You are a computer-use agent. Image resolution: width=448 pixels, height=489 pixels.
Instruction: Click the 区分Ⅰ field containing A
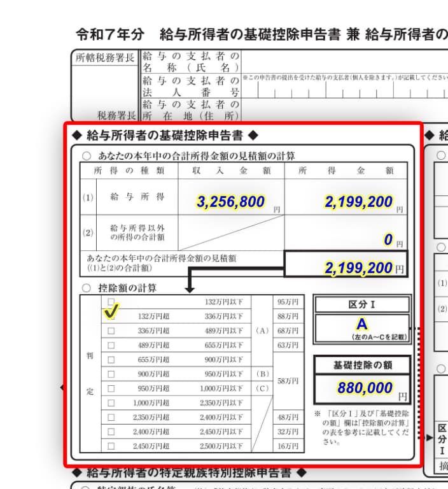point(361,328)
